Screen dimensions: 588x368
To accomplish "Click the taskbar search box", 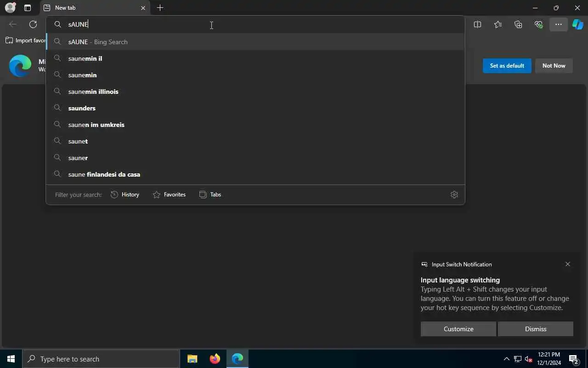I will [x=101, y=359].
